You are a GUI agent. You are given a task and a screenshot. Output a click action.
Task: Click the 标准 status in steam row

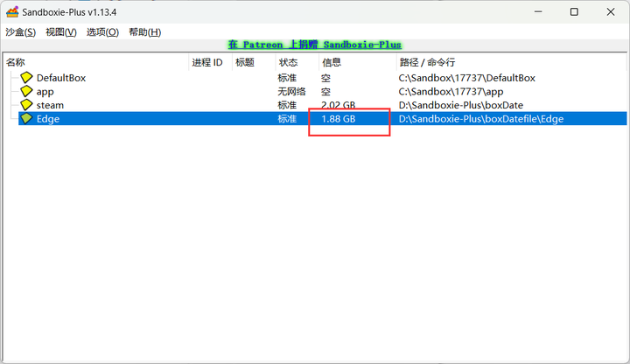pos(287,105)
